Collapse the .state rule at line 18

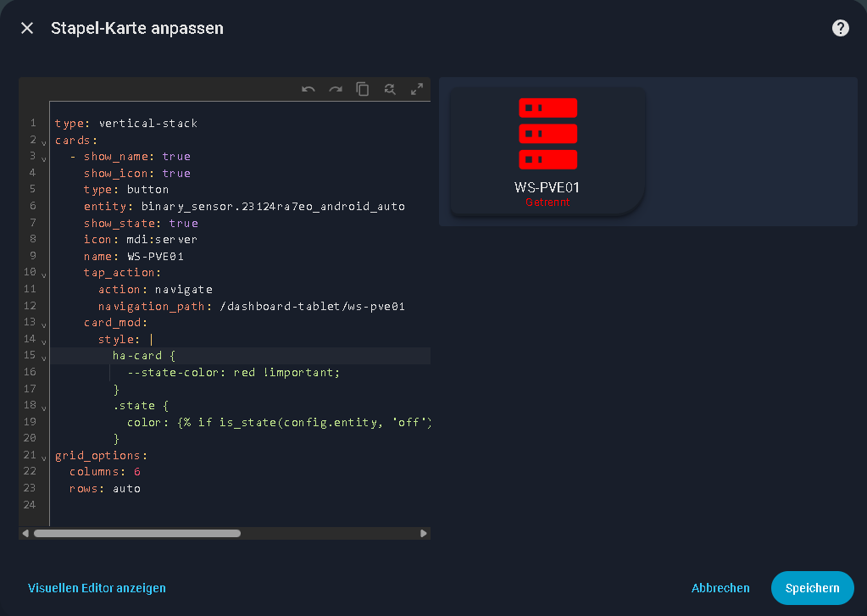pos(43,408)
